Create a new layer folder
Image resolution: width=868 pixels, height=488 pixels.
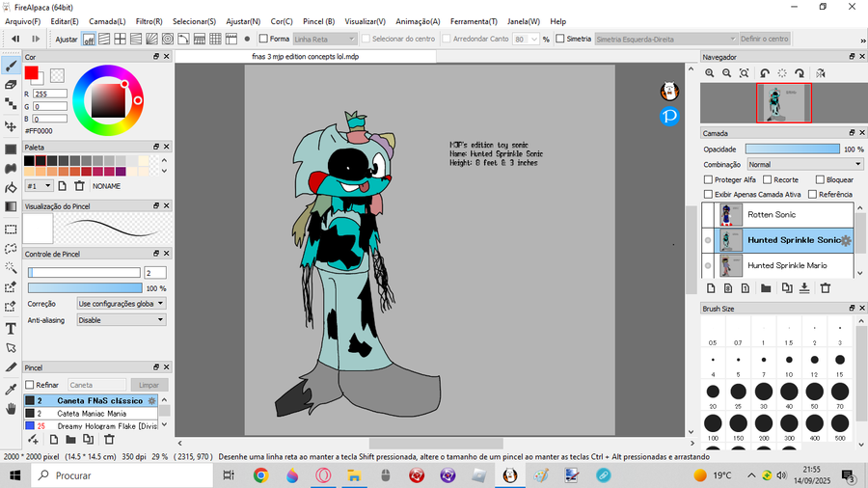pos(766,288)
